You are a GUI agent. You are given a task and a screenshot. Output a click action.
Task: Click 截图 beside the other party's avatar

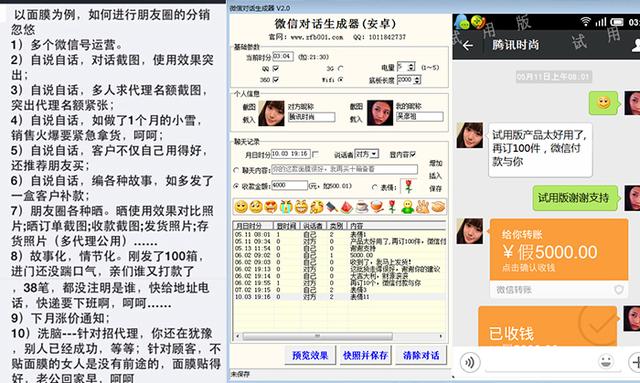249,107
